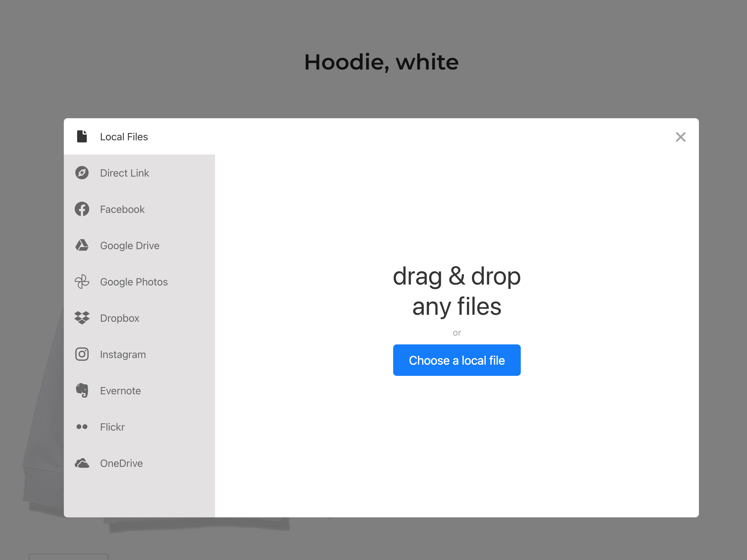Click the Hoodie, white page heading
This screenshot has width=747, height=560.
(x=381, y=63)
